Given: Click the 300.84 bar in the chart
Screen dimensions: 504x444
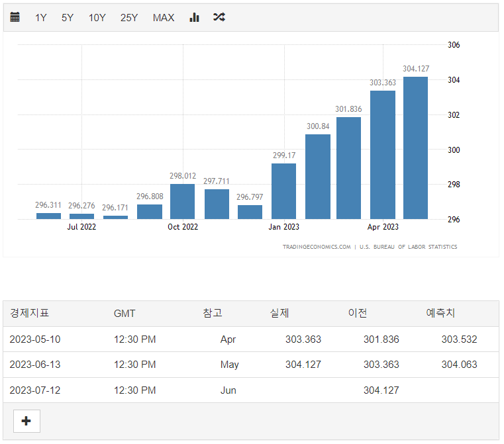Looking at the screenshot, I should 318,177.
